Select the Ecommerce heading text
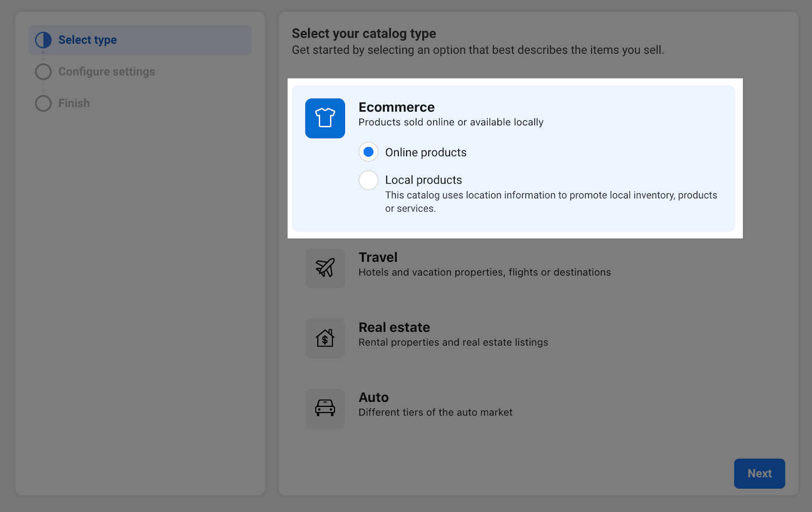 tap(396, 107)
